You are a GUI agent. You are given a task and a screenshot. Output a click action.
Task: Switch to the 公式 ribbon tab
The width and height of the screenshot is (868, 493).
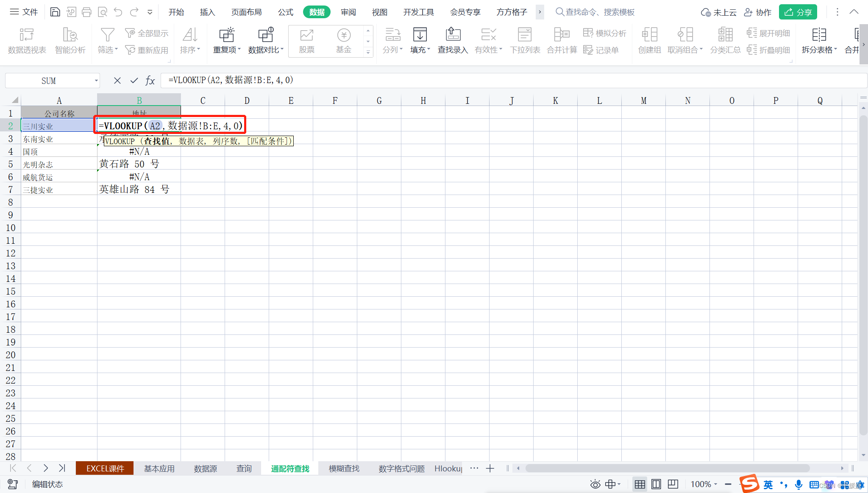286,12
